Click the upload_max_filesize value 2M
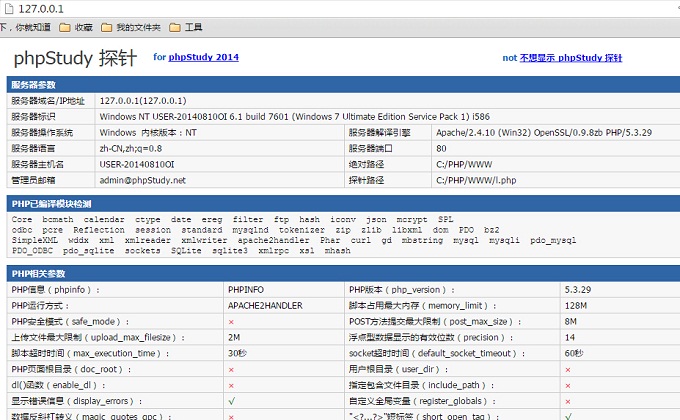The height and width of the screenshot is (420, 680). [234, 338]
